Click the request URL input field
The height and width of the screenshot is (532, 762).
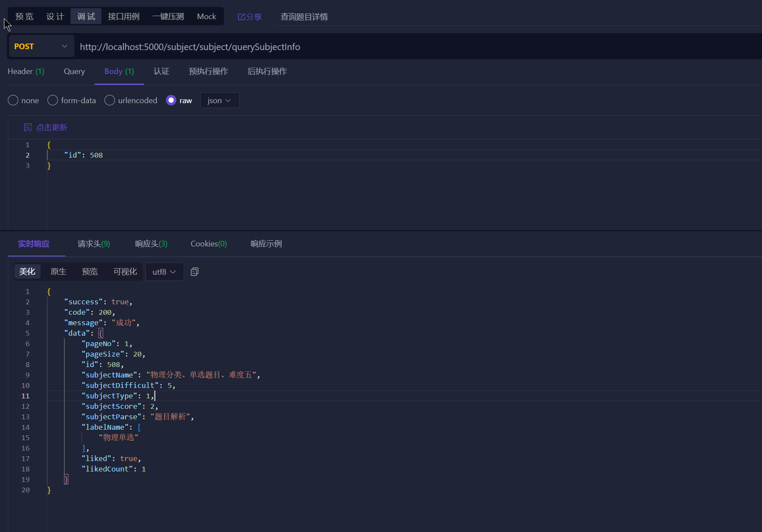pos(418,47)
